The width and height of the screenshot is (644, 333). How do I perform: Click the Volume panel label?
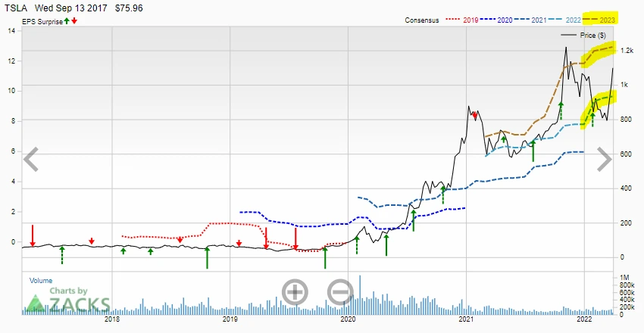pyautogui.click(x=41, y=281)
